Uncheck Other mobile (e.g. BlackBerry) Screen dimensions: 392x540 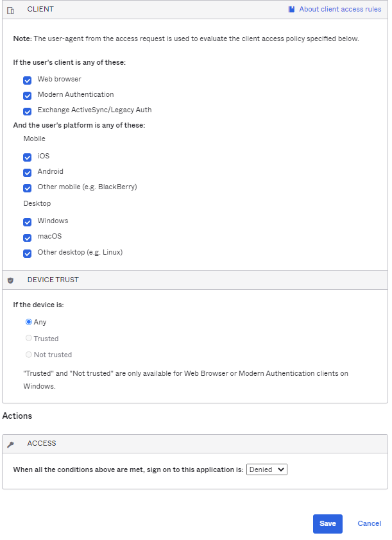[x=28, y=188]
